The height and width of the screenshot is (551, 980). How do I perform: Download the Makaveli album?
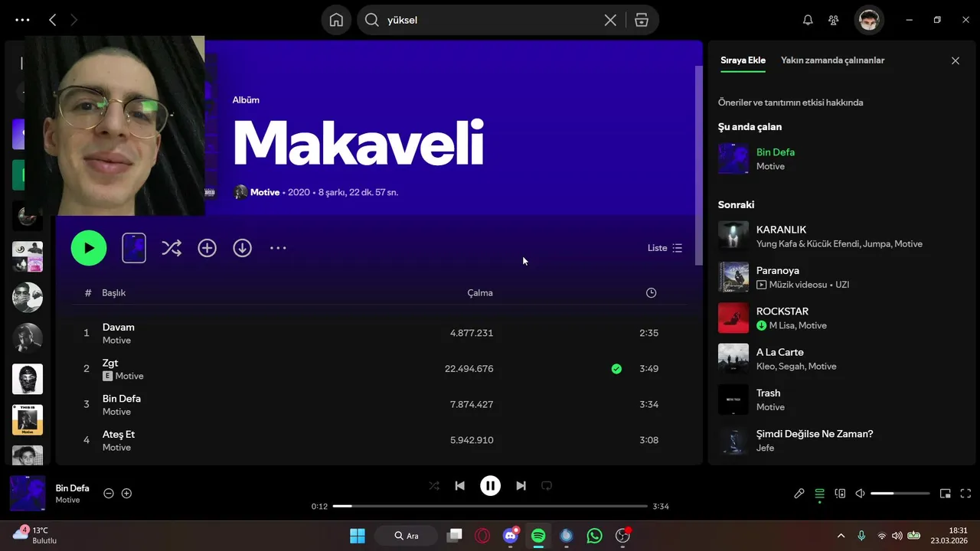coord(242,248)
